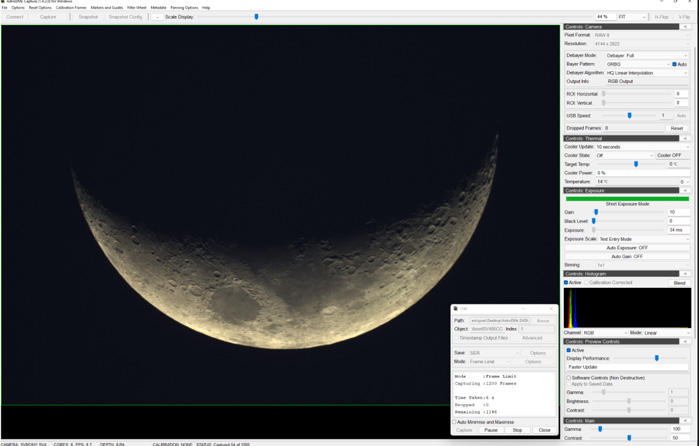700x446 pixels.
Task: Click the Exposure value input field
Action: pos(677,230)
